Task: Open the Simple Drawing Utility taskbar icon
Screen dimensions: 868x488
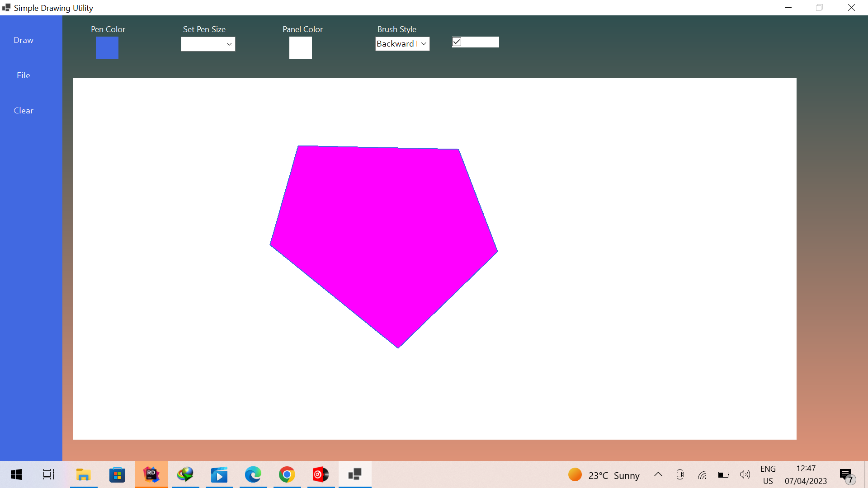Action: click(x=355, y=474)
